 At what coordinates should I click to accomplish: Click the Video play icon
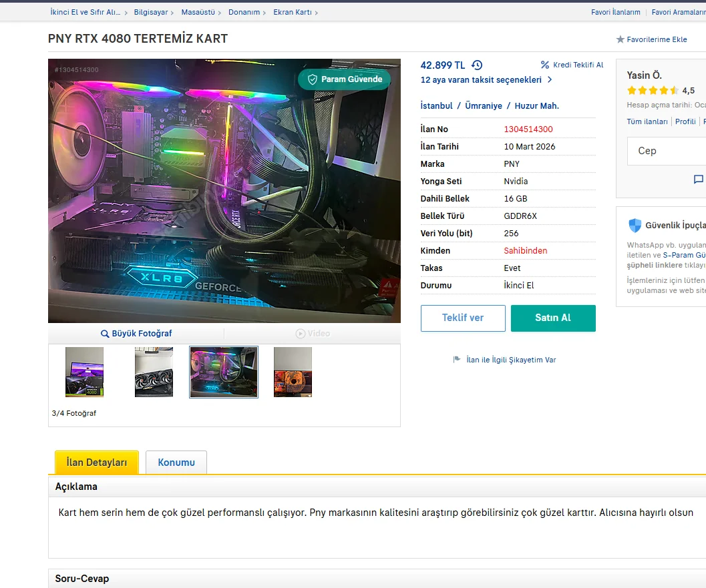301,333
